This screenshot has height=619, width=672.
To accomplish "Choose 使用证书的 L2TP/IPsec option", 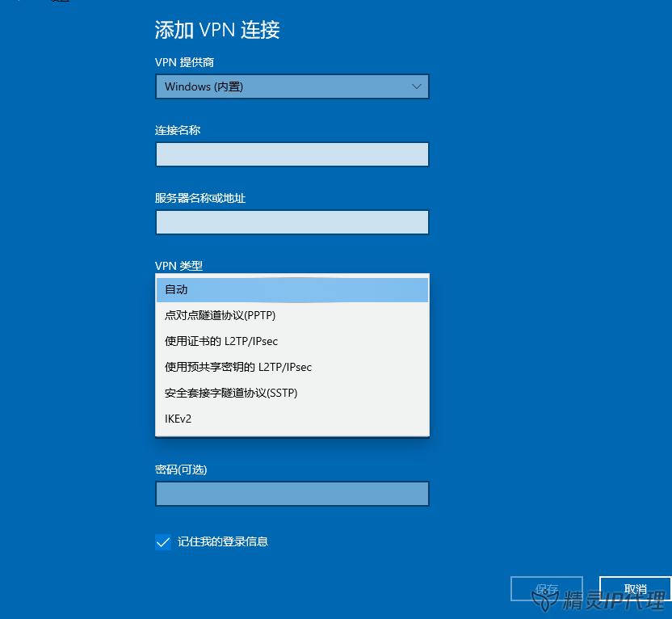I will (x=292, y=341).
